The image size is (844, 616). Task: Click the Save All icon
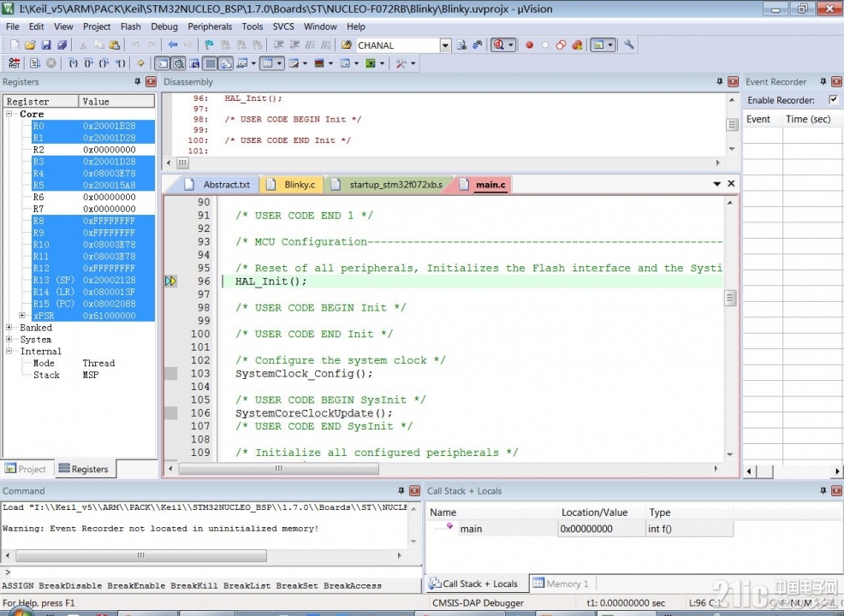tap(62, 45)
